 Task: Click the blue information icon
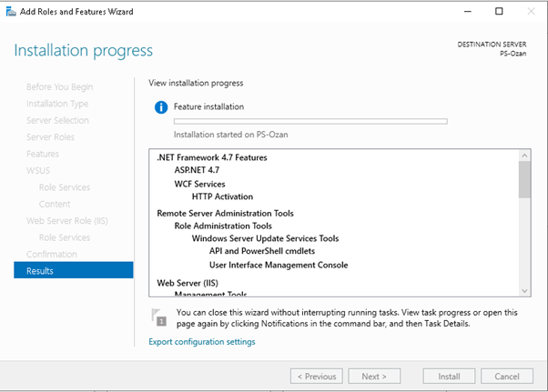coord(161,107)
